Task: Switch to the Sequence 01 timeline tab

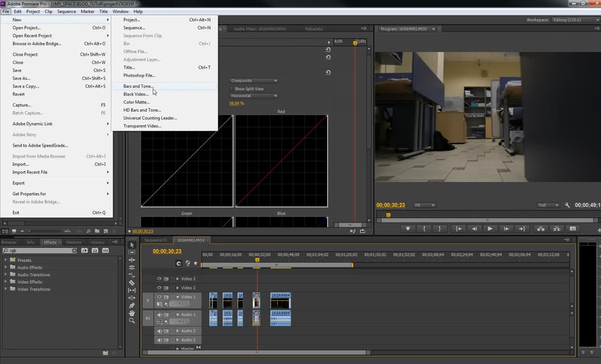Action: point(156,240)
